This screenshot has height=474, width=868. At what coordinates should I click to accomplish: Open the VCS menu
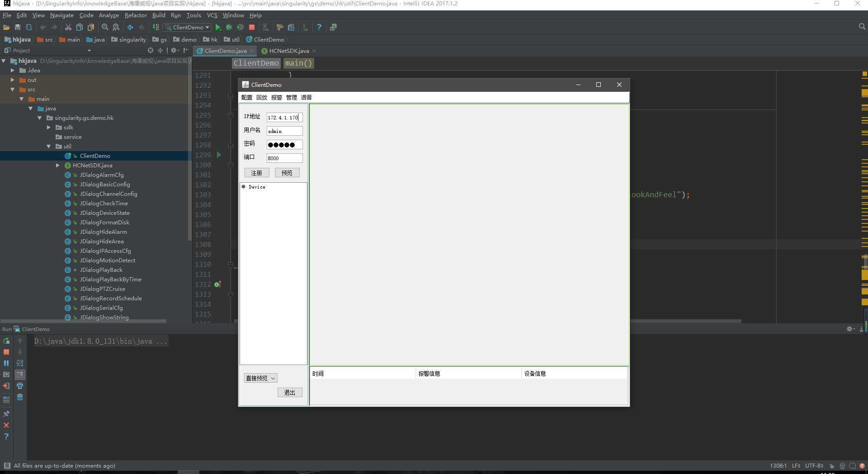tap(212, 15)
